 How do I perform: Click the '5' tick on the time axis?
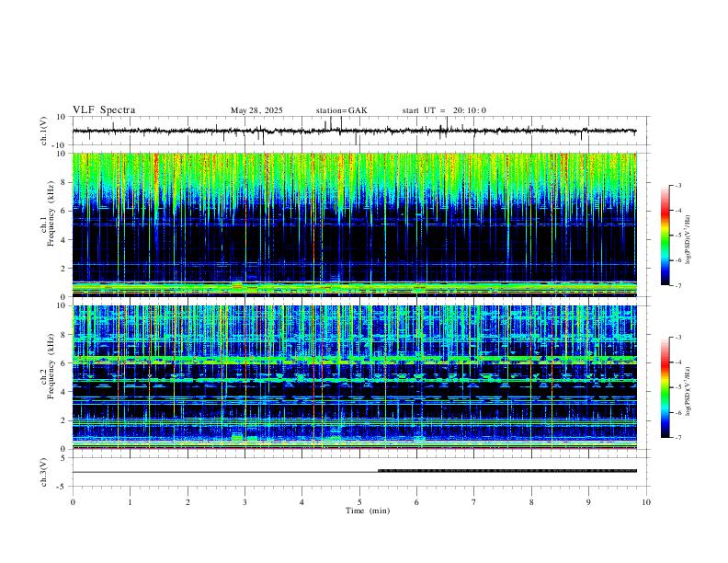coord(359,502)
